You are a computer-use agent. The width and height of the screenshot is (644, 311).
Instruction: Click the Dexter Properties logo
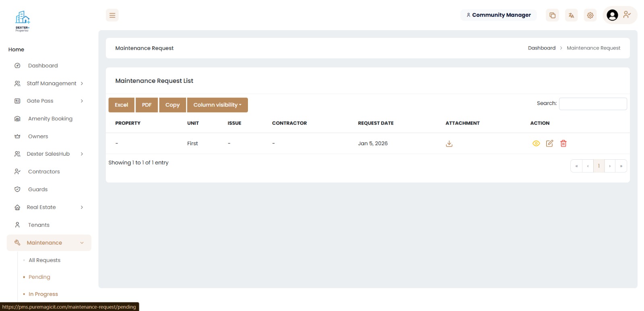point(22,21)
